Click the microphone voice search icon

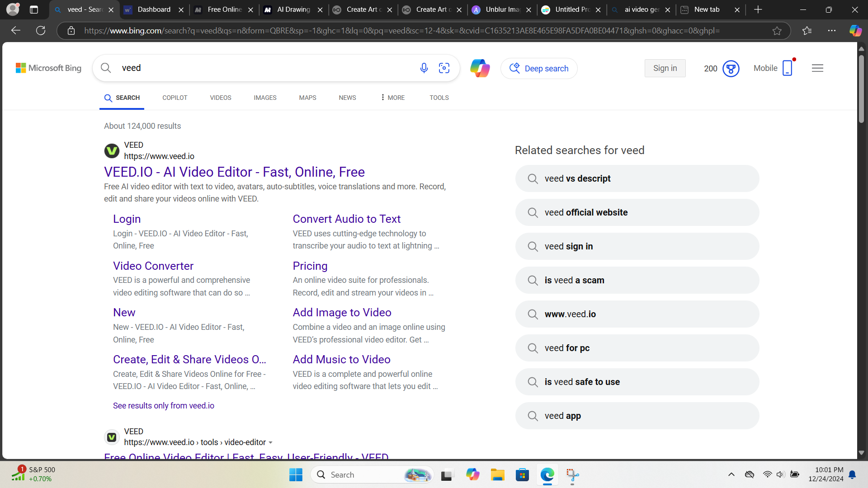click(424, 68)
